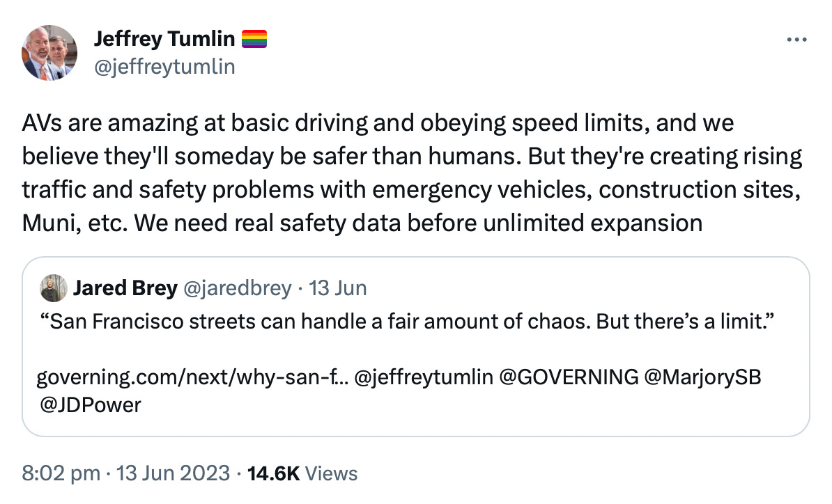
Task: Follow the governing.com/next/why-san-f... link
Action: [x=192, y=377]
